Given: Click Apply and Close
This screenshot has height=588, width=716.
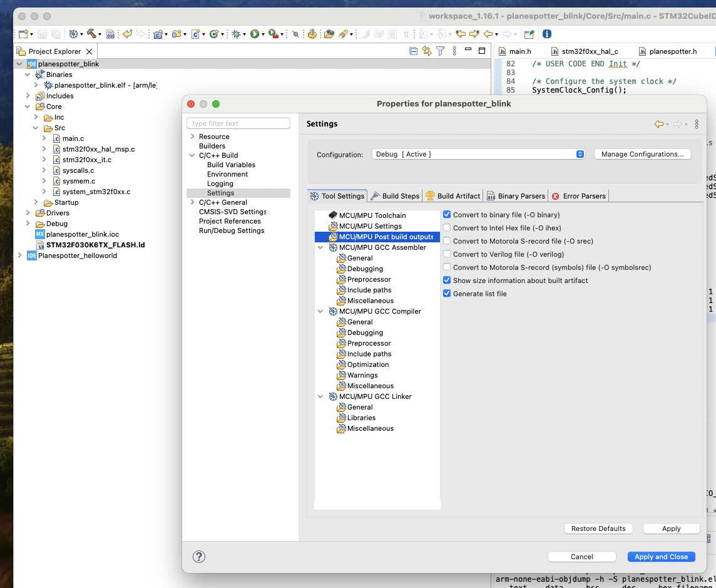Looking at the screenshot, I should tap(661, 557).
